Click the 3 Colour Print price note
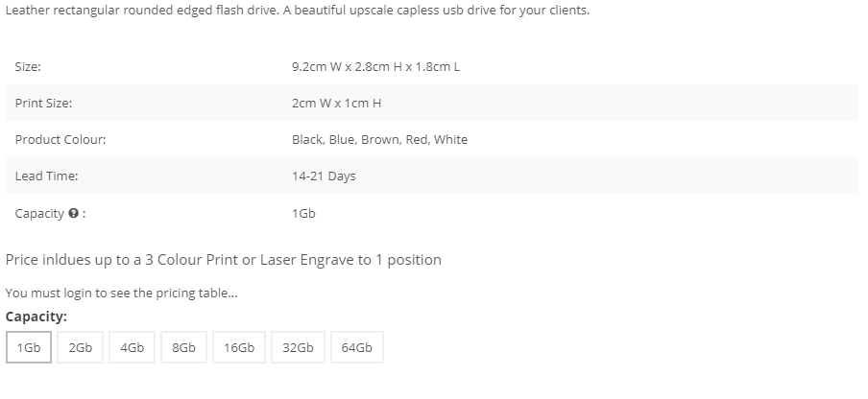Image resolution: width=868 pixels, height=399 pixels. [223, 260]
